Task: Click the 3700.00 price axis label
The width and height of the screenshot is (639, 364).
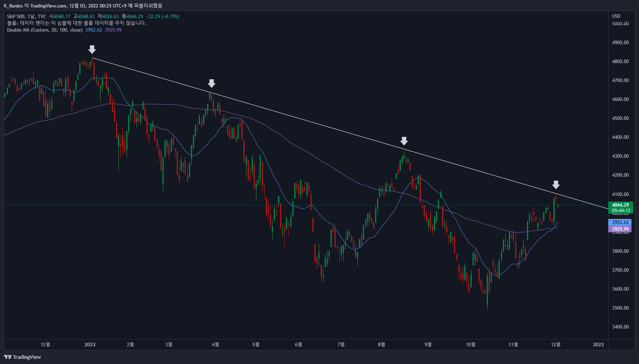Action: (x=620, y=270)
